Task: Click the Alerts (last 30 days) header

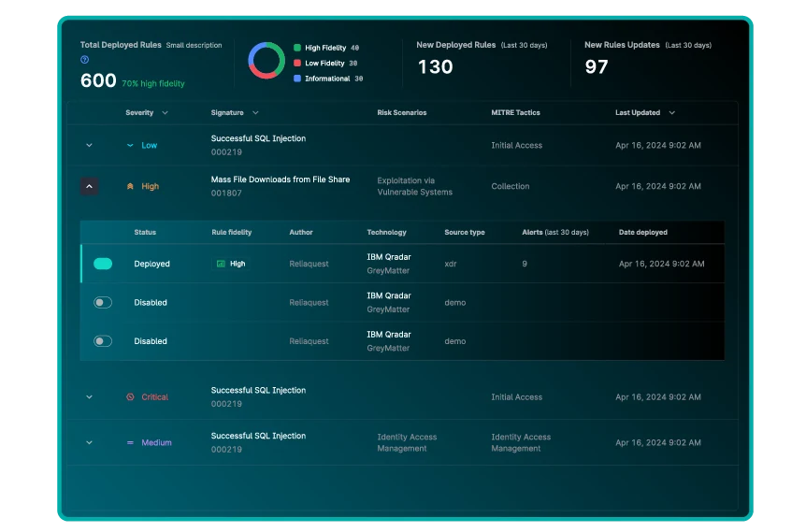Action: (x=555, y=232)
